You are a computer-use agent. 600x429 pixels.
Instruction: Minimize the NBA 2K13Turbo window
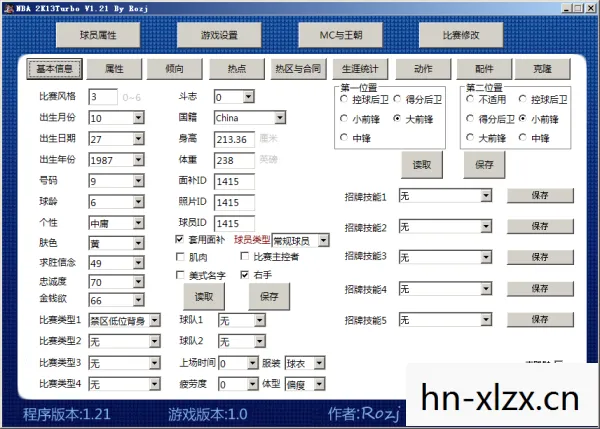[x=566, y=8]
